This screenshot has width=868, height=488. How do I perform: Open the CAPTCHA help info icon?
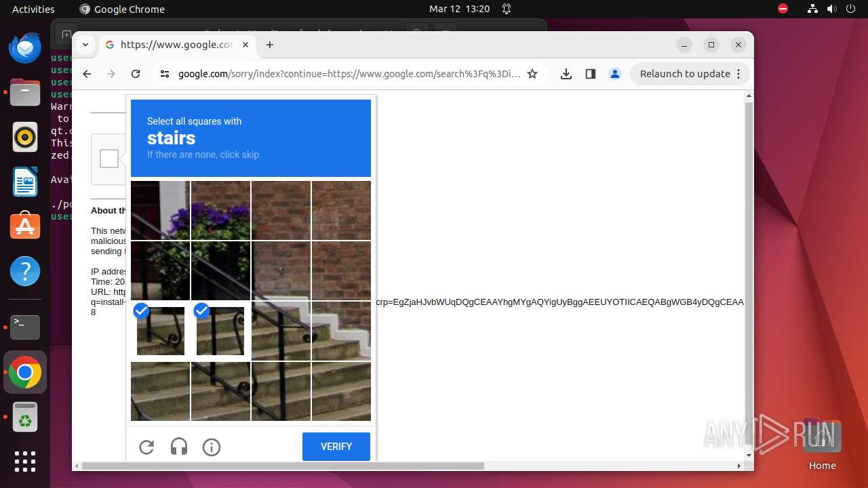(x=212, y=447)
